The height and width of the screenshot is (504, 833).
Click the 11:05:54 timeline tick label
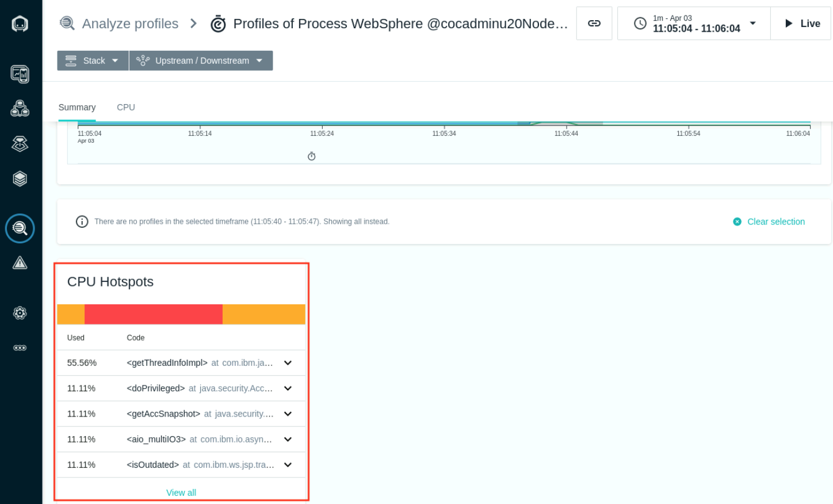coord(688,133)
